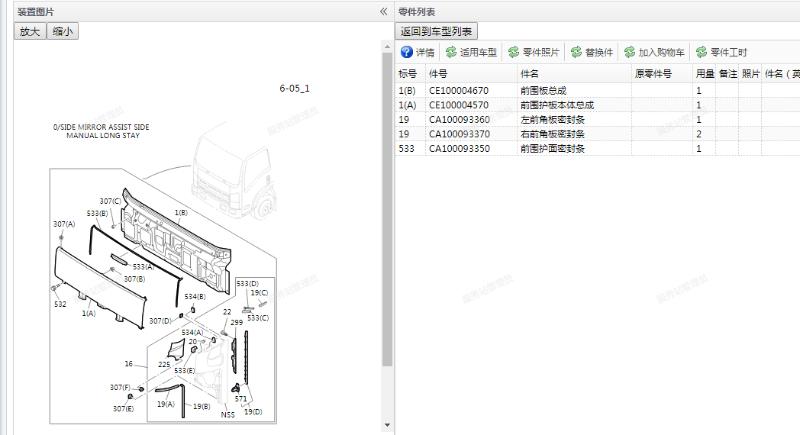Click callout 19(C) in the diagram
Viewport: 800px width, 435px height.
click(259, 293)
